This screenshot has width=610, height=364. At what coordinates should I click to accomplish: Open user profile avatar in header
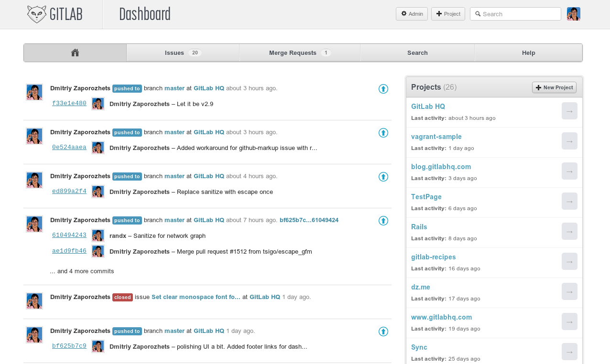coord(573,14)
